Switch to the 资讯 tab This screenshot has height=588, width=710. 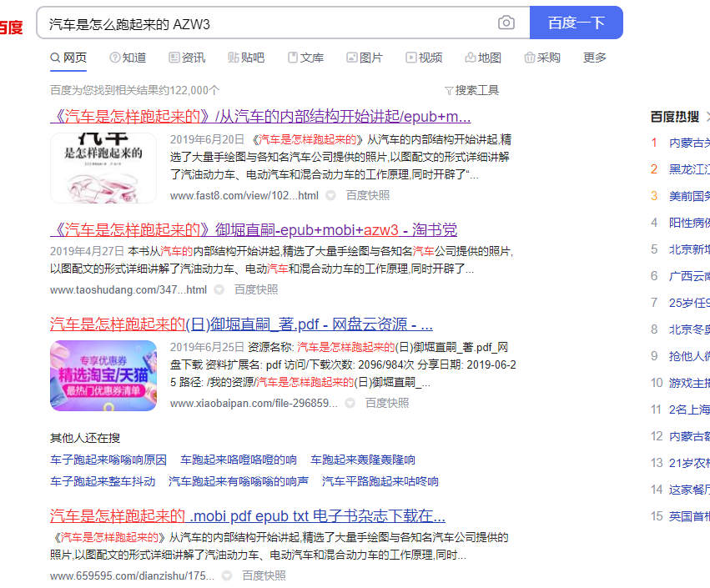click(187, 58)
